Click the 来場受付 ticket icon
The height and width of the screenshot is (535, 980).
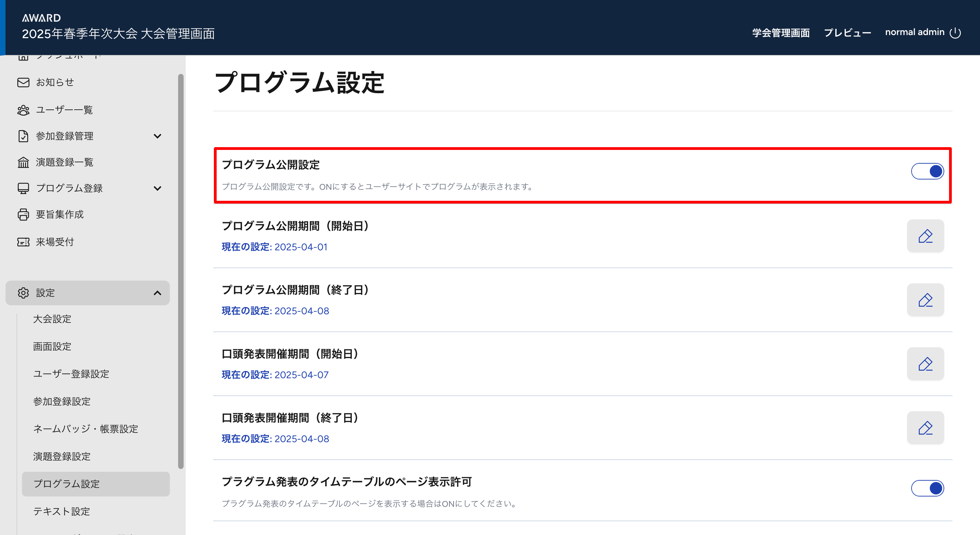[23, 242]
